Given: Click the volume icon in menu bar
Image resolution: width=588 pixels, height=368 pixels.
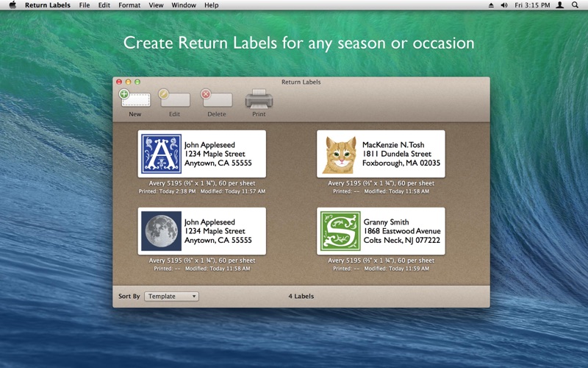Looking at the screenshot, I should [504, 5].
